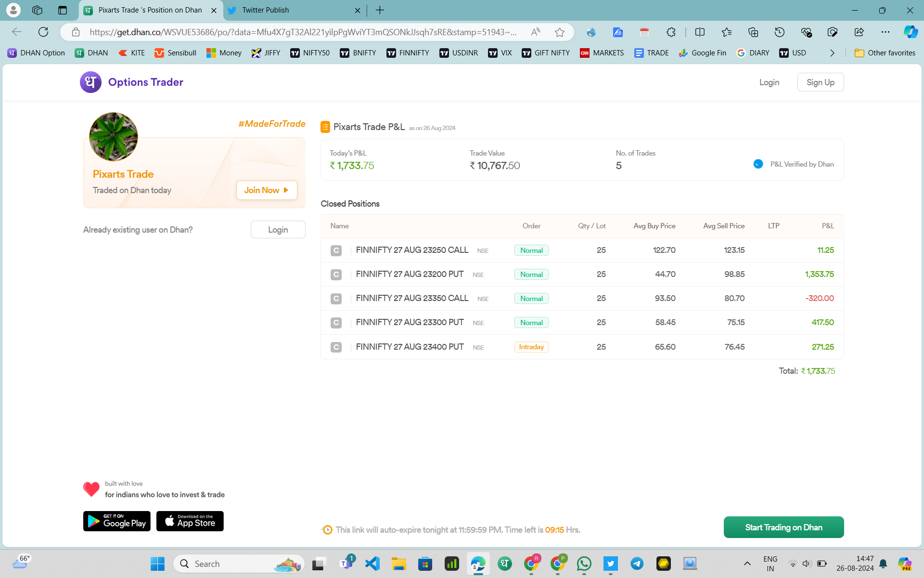The height and width of the screenshot is (578, 924).
Task: Click Login for existing Dhan users
Action: click(x=278, y=230)
